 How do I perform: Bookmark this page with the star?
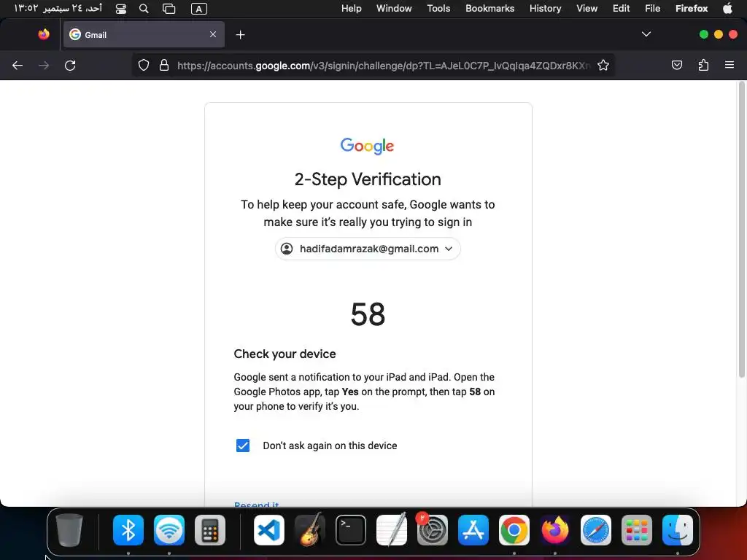point(603,65)
